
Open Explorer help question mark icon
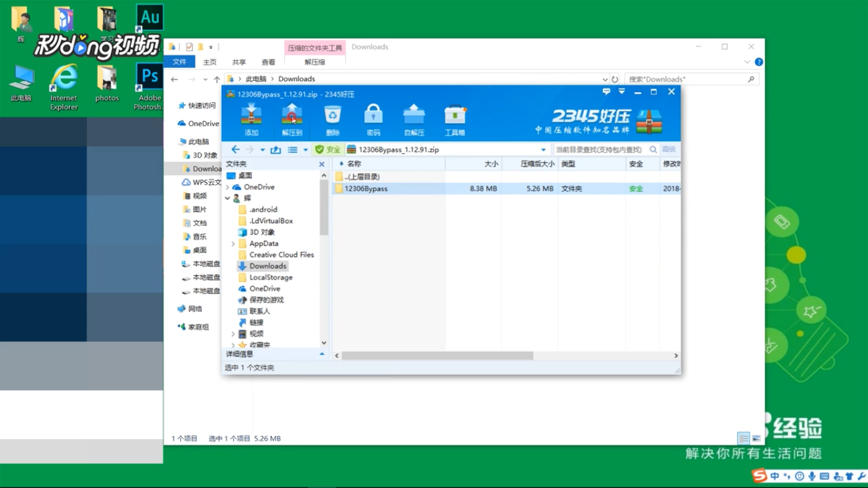pos(759,62)
